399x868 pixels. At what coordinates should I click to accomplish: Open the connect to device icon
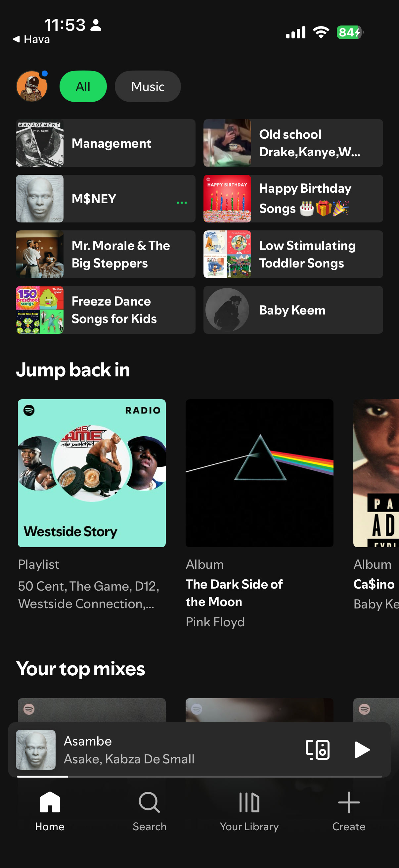318,750
